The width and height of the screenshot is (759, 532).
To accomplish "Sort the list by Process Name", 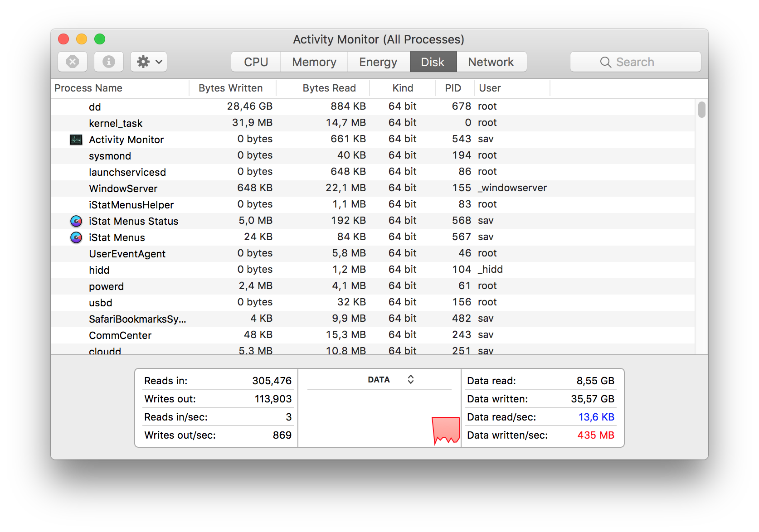I will (88, 88).
